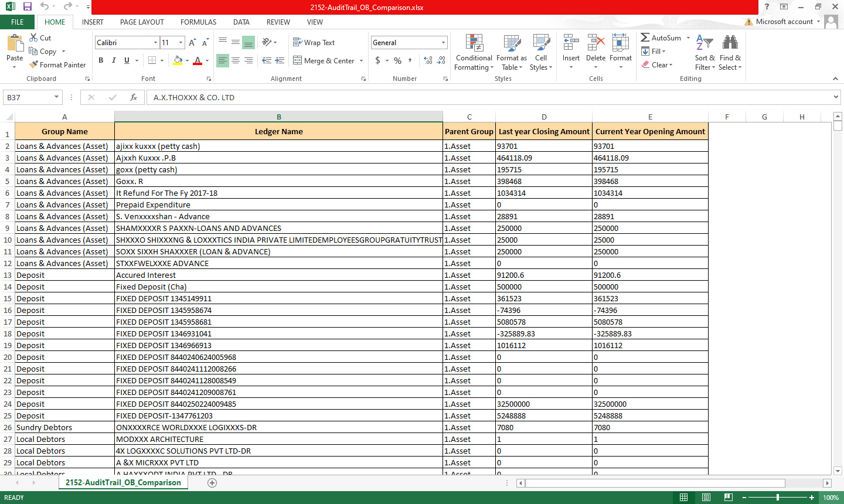Screen dimensions: 844x504
Task: Open Conditional Formatting menu
Action: [474, 52]
